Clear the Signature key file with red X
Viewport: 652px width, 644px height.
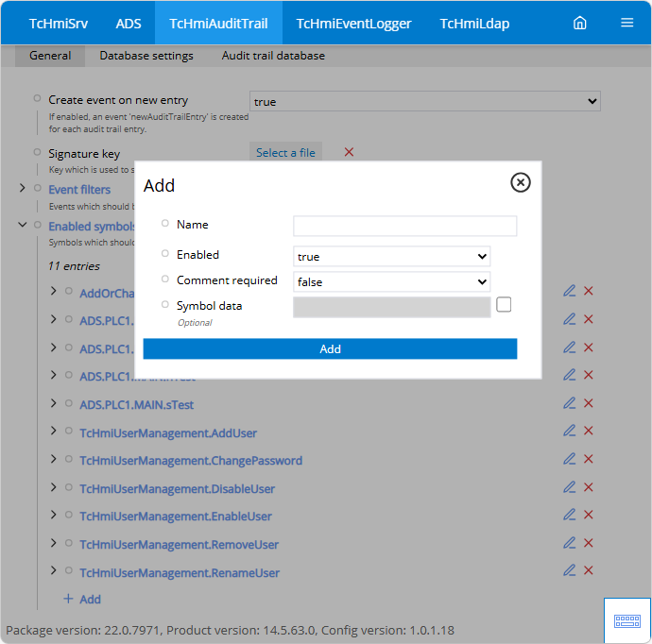click(x=349, y=152)
